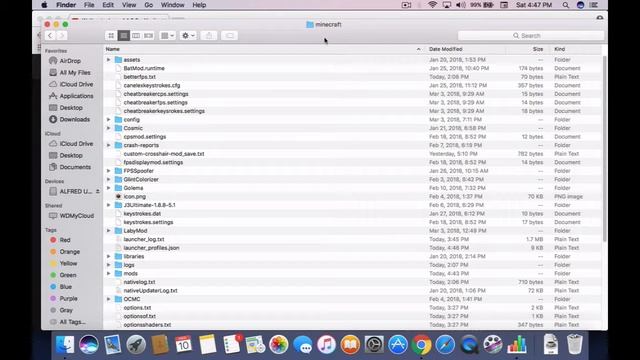Open Calendar from the Dock
Viewport: 640px width, 360px height.
[183, 344]
